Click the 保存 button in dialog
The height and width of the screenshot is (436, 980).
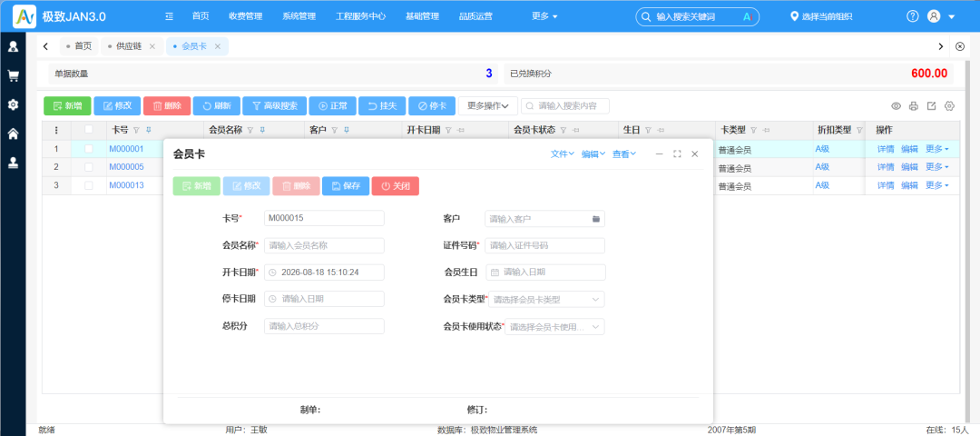(x=346, y=186)
